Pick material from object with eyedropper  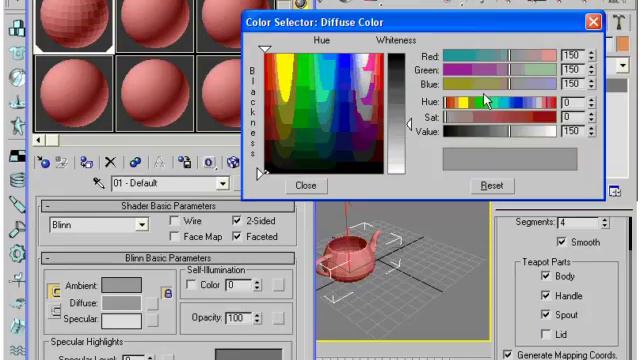[x=98, y=183]
